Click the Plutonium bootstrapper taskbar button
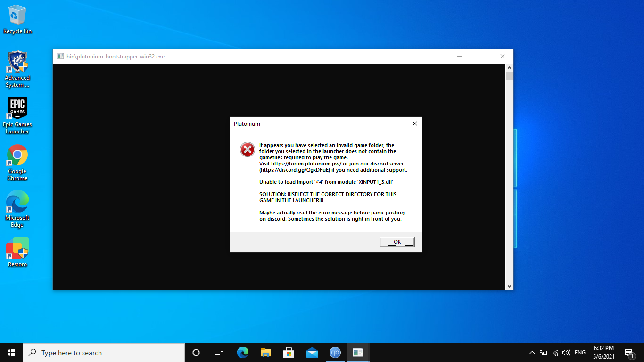Image resolution: width=644 pixels, height=362 pixels. coord(358,353)
